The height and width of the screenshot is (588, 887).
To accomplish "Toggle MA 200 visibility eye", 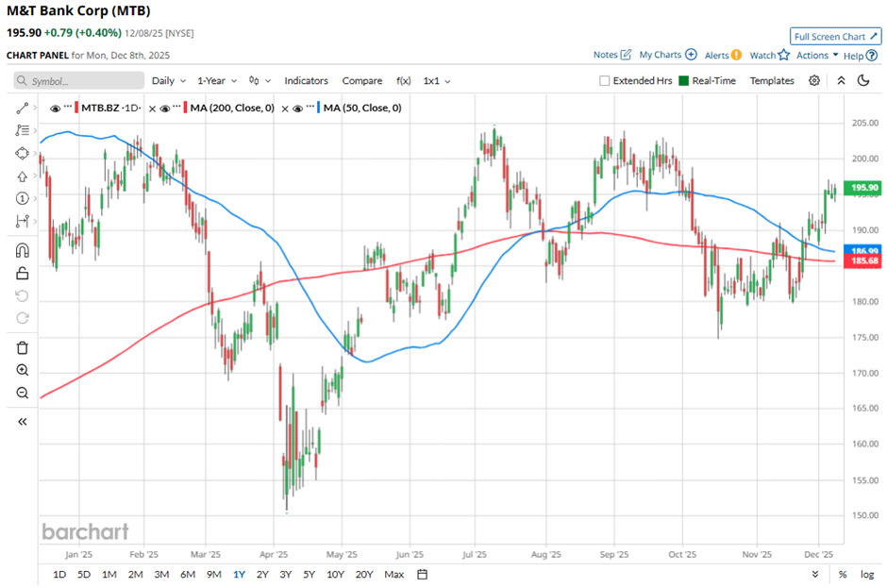I will point(165,109).
